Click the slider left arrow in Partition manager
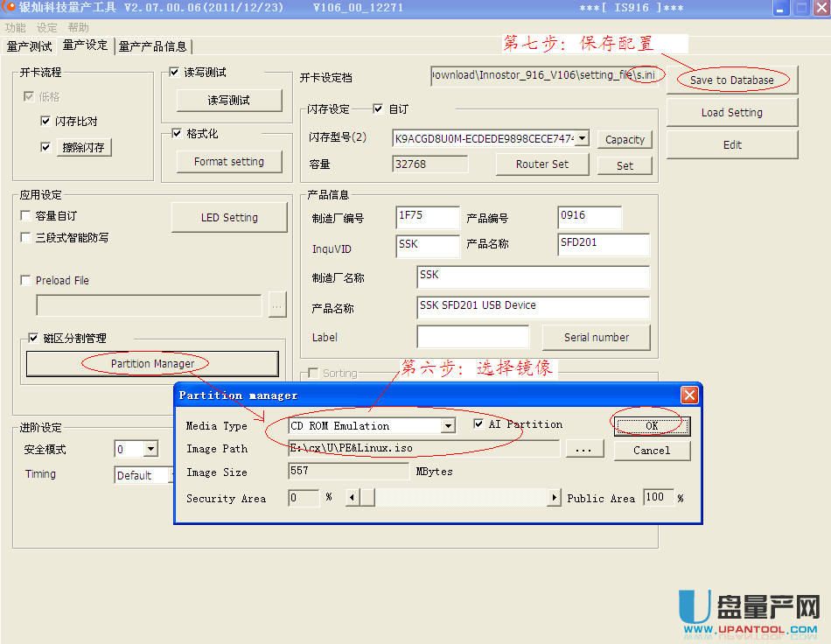The height and width of the screenshot is (644, 831). click(x=353, y=498)
